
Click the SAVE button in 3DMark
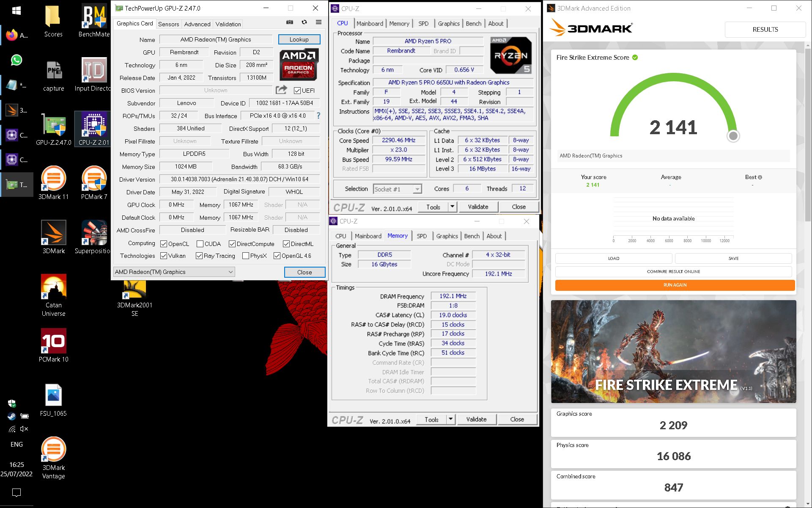coord(733,258)
